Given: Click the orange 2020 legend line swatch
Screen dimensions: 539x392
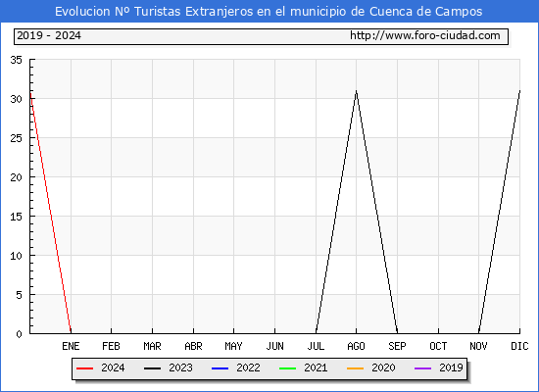Looking at the screenshot, I should point(355,368).
